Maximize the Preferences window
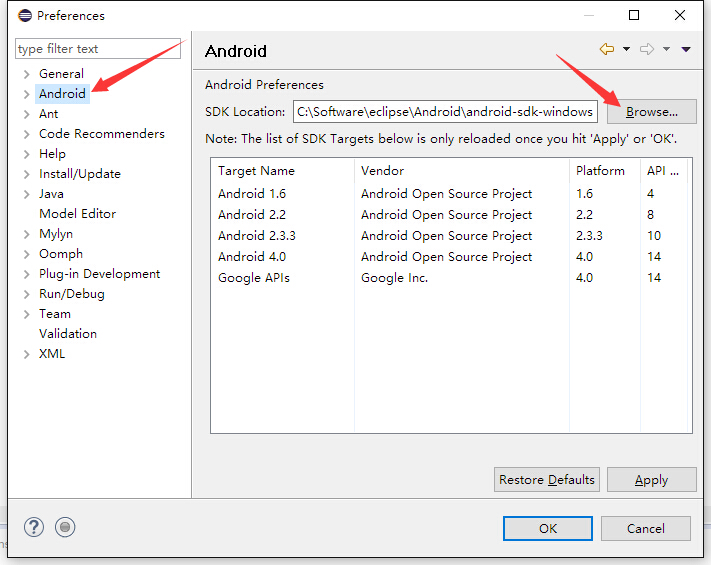Viewport: 711px width, 565px height. [634, 15]
